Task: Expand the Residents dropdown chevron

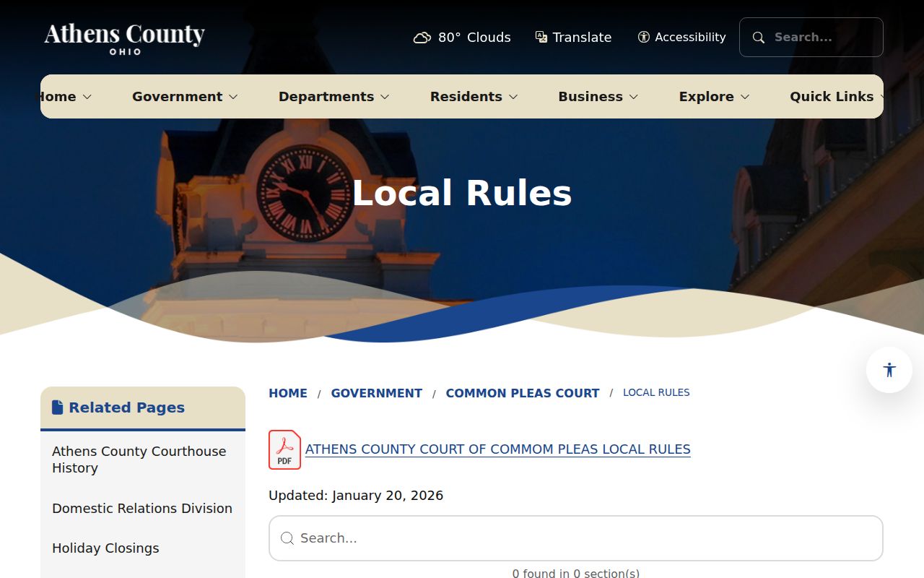Action: tap(513, 97)
